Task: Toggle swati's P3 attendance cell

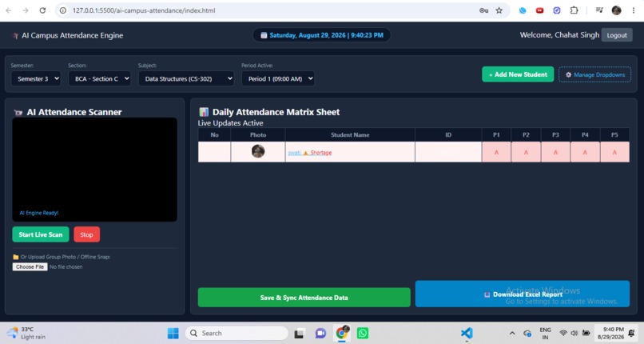Action: [x=555, y=152]
